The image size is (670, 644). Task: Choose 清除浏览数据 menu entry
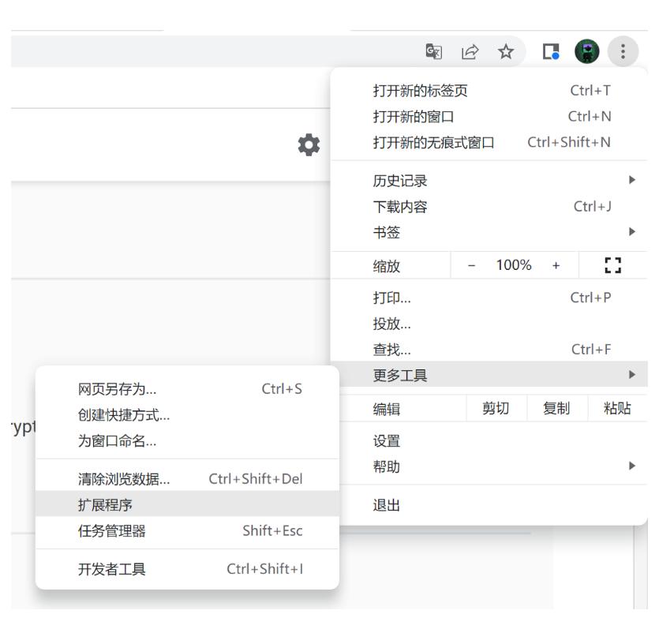(187, 478)
